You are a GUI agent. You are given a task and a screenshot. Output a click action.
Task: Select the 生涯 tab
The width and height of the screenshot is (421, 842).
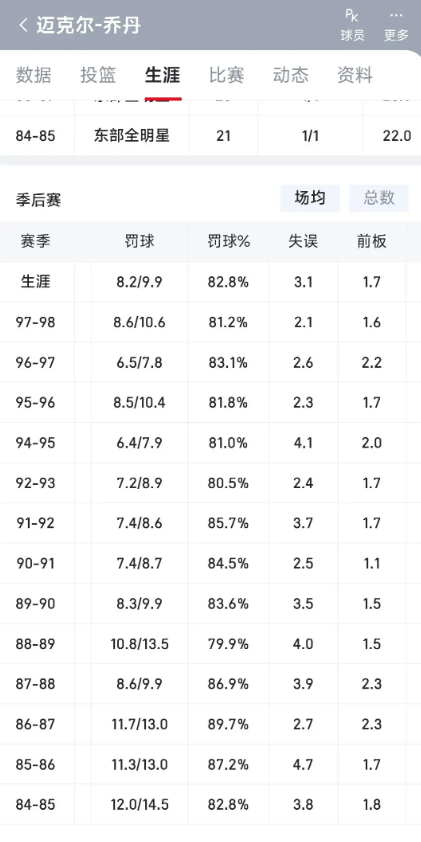click(x=162, y=75)
